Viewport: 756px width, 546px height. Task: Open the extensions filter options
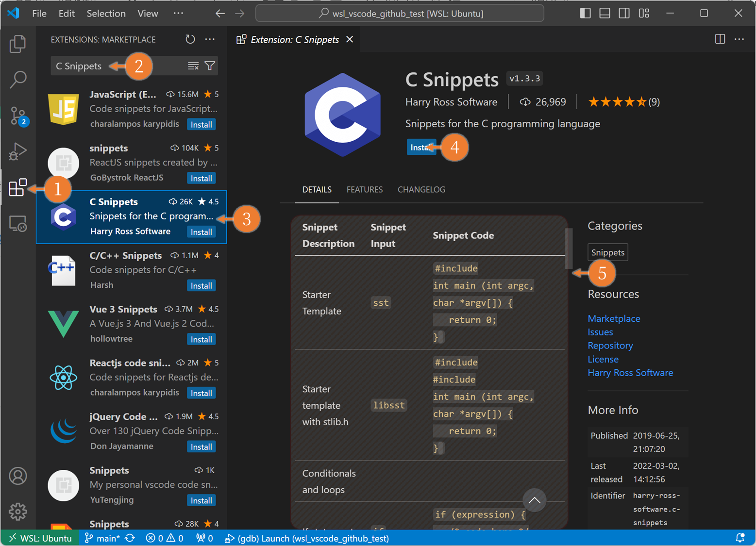210,66
